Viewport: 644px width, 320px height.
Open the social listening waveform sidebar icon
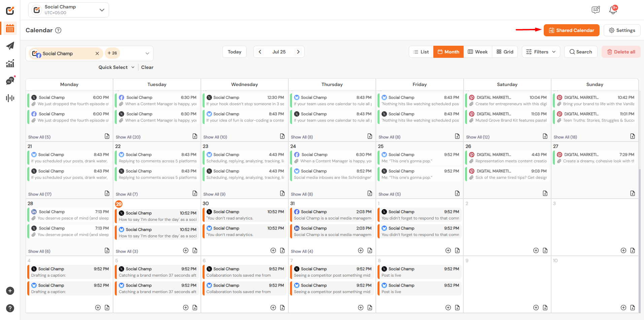[x=10, y=98]
